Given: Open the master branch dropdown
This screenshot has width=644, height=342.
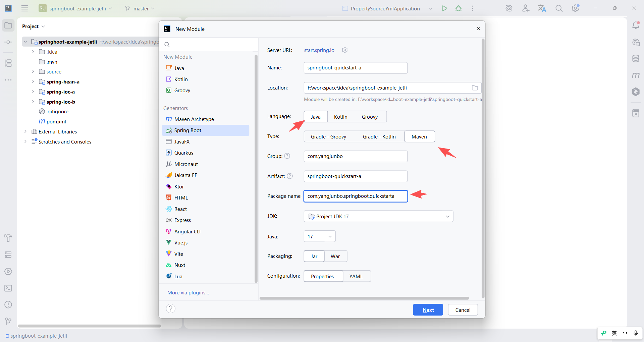Looking at the screenshot, I should (140, 8).
